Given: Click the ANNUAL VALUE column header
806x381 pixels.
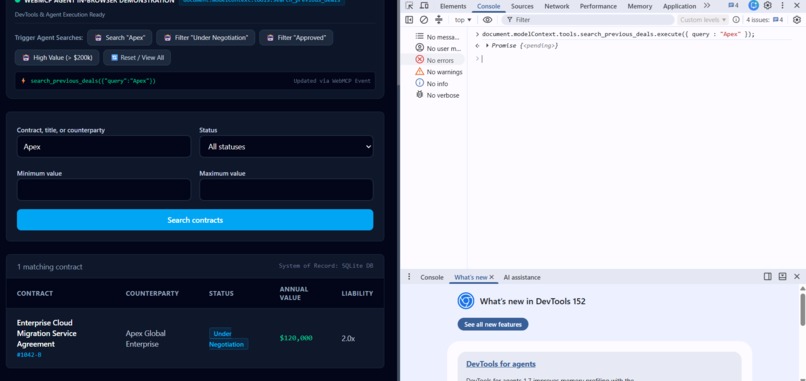Looking at the screenshot, I should pyautogui.click(x=294, y=294).
